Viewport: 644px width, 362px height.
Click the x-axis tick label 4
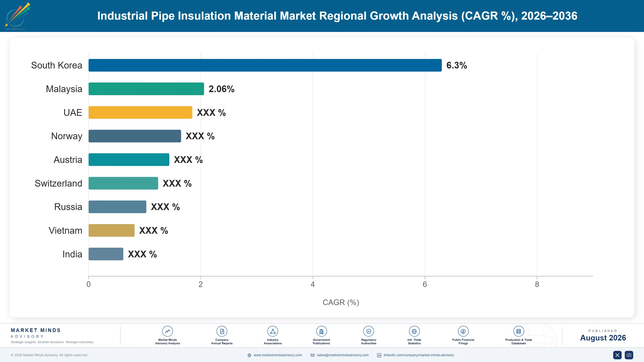click(x=313, y=284)
